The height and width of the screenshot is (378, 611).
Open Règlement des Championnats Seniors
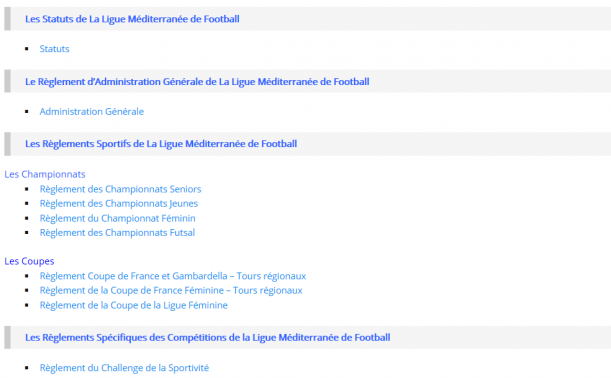point(120,189)
